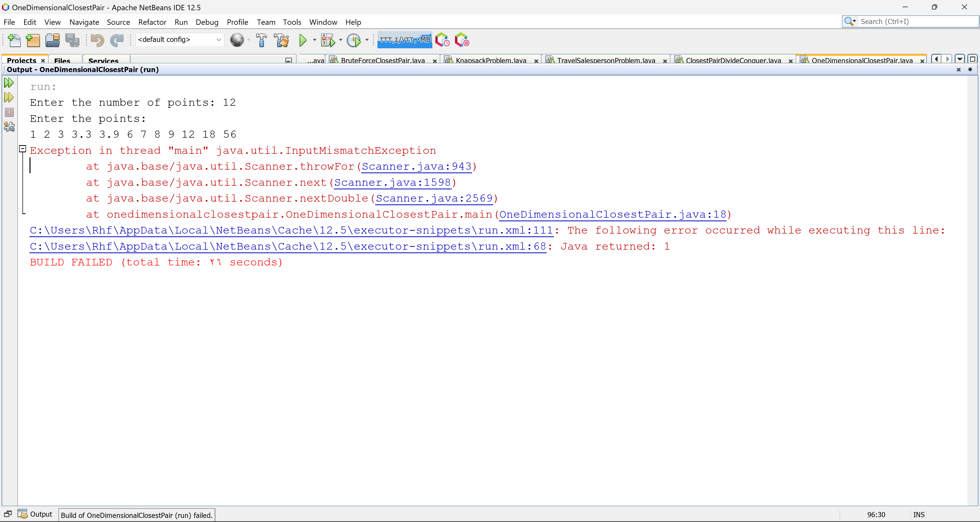
Task: Click the Open Project folder icon
Action: 53,40
